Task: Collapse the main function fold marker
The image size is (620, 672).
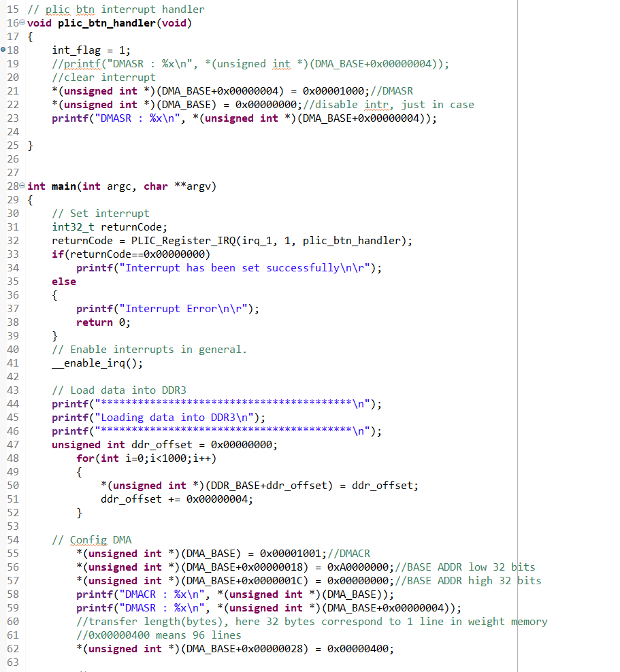Action: (23, 186)
